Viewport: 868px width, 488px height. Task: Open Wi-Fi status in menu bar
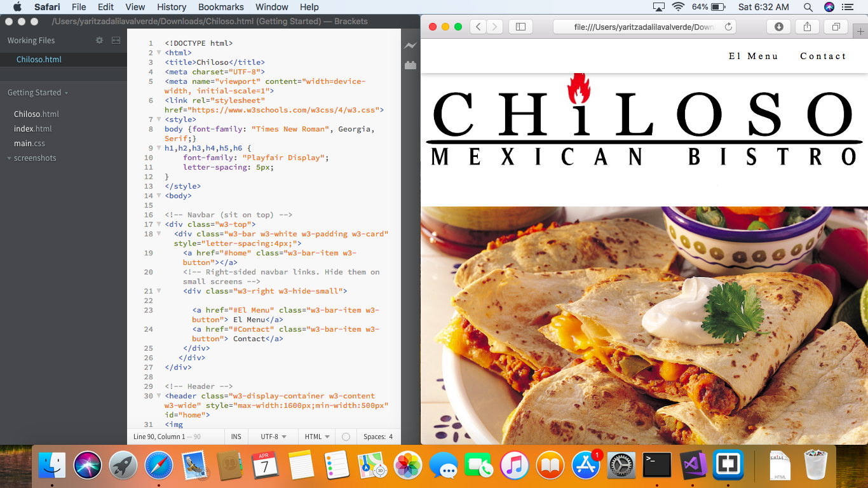(x=678, y=7)
